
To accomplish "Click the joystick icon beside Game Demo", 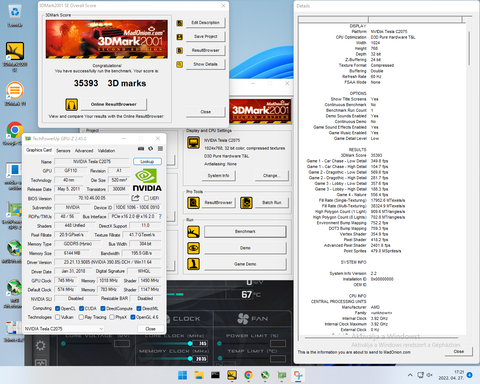I will coord(193,264).
